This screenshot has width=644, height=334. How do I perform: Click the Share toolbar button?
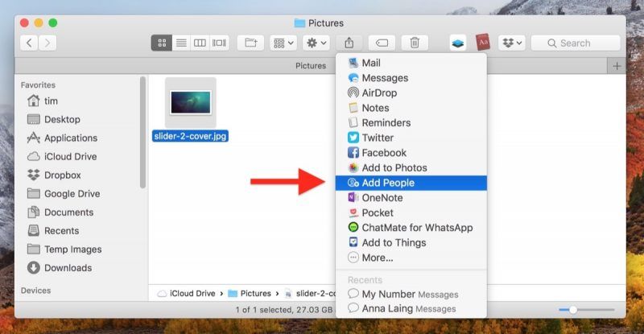coord(349,43)
